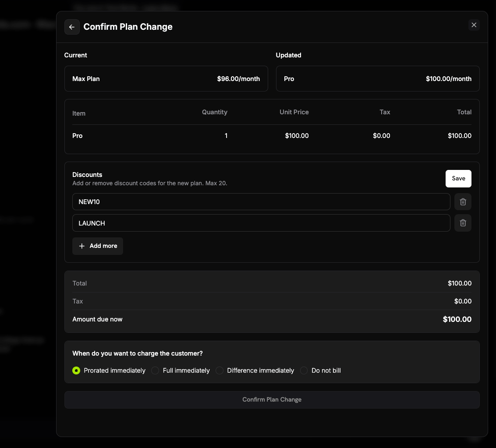
Task: Remove the LAUNCH discount code
Action: pos(462,223)
